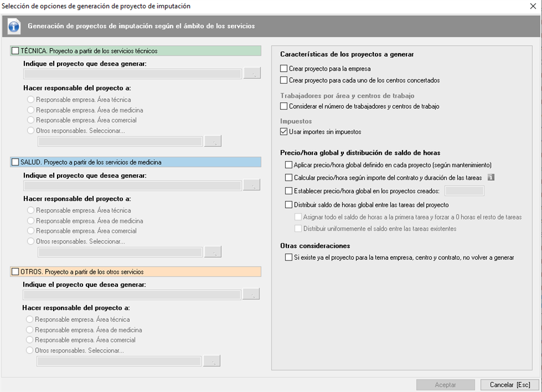
Task: Select 'Área técnica' radio under TÉCNICA section
Action: [30, 100]
